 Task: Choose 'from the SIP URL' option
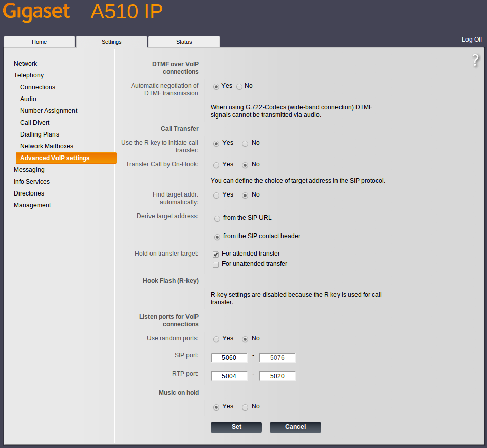tap(218, 218)
